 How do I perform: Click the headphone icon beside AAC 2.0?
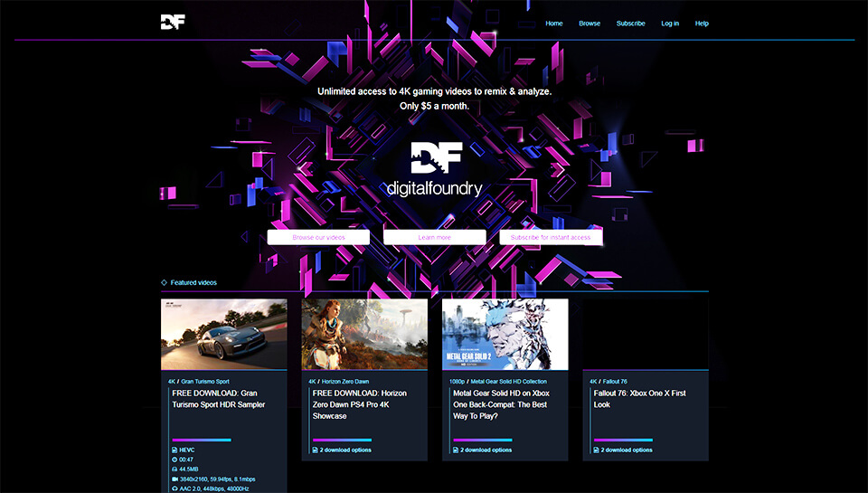tap(175, 489)
